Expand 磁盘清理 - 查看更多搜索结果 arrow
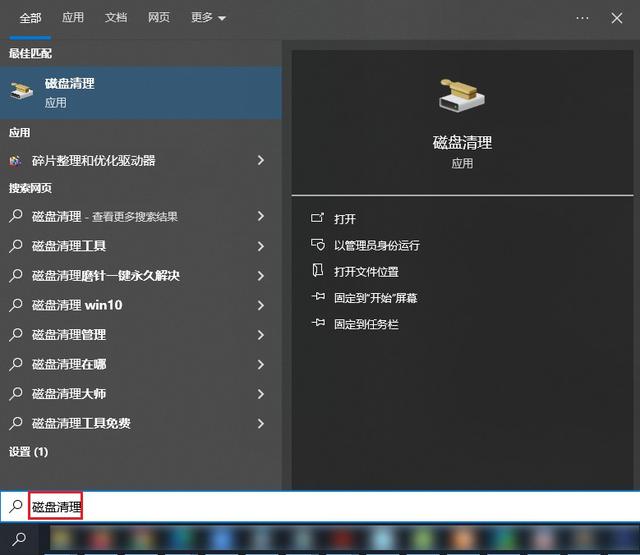 [261, 216]
